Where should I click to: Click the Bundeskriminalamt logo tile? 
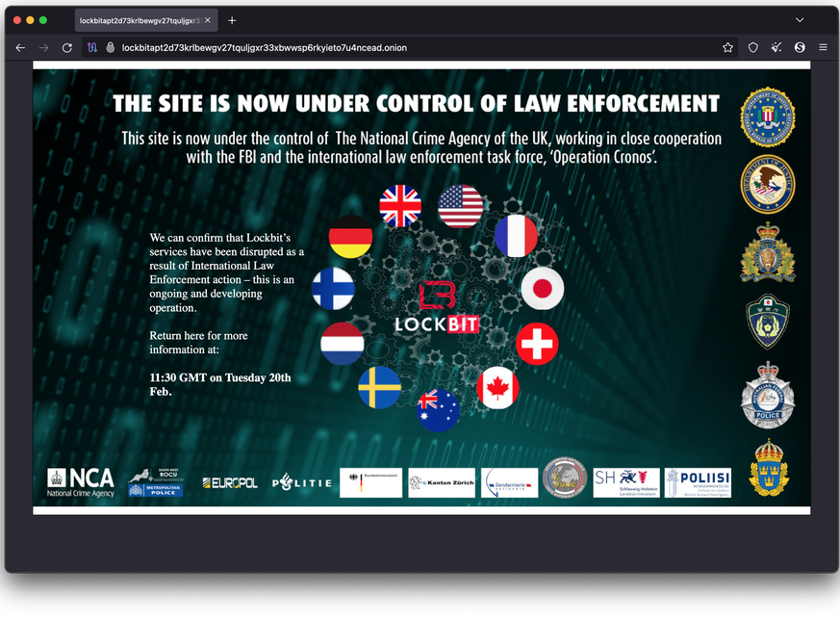pyautogui.click(x=370, y=482)
